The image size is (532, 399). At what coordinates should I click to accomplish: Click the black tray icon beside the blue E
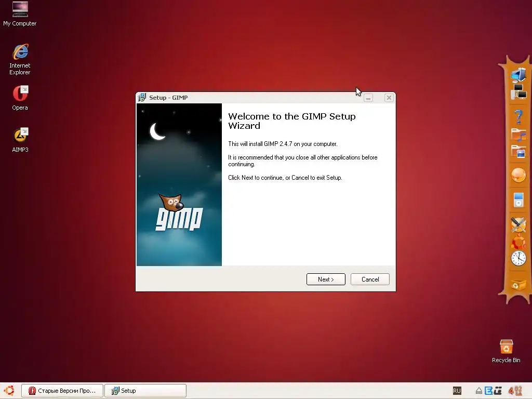pyautogui.click(x=498, y=391)
